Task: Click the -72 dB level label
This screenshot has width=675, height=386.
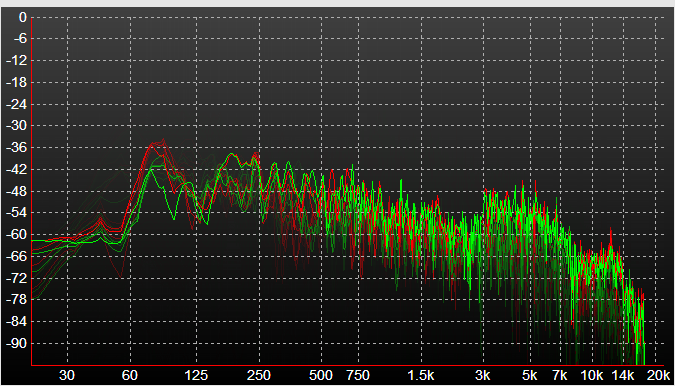Action: pyautogui.click(x=16, y=278)
